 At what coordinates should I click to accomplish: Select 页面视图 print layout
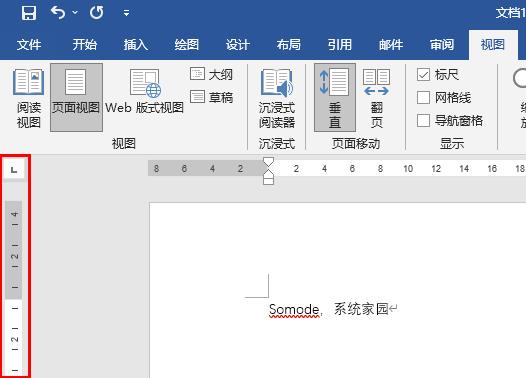[76, 97]
